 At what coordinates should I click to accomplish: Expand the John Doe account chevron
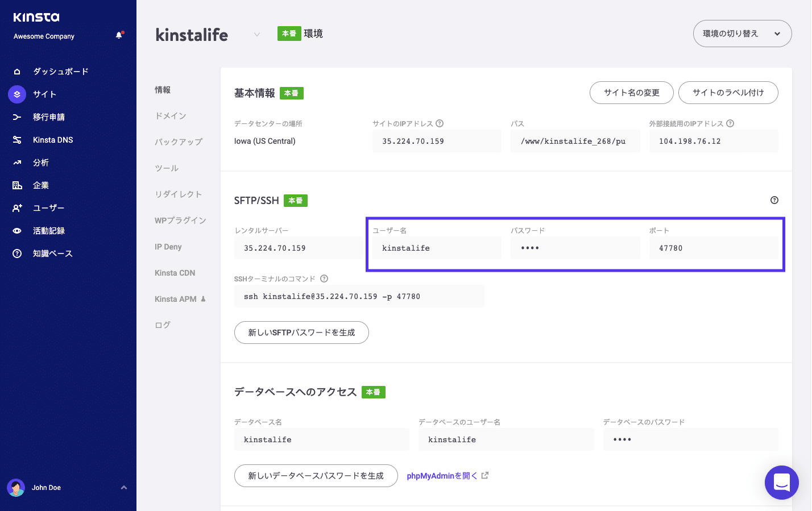coord(124,487)
